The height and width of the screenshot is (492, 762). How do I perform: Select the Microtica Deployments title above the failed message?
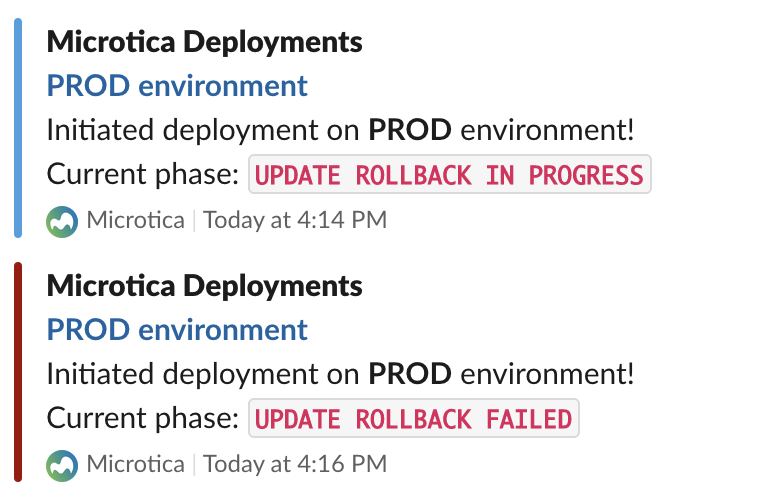click(x=204, y=286)
